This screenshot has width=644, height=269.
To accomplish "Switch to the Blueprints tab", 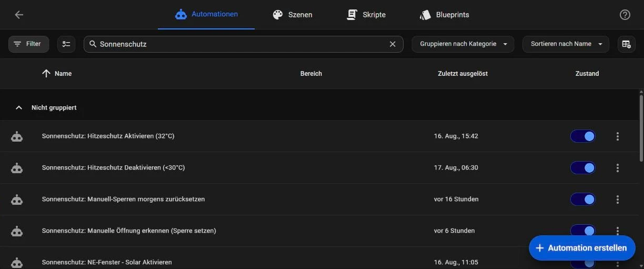I will pos(445,15).
